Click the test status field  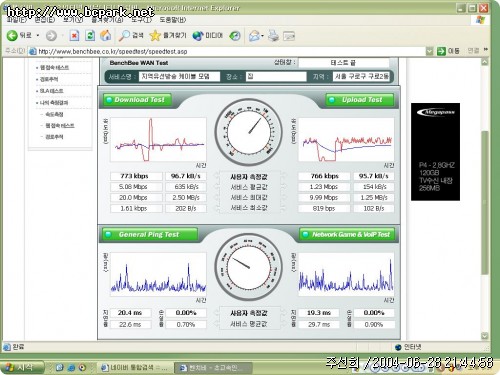coord(343,63)
